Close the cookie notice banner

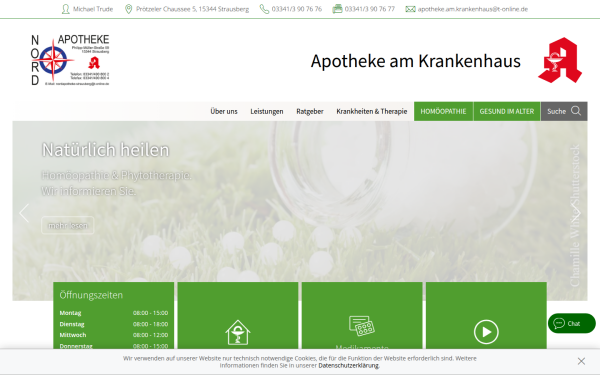click(x=581, y=361)
